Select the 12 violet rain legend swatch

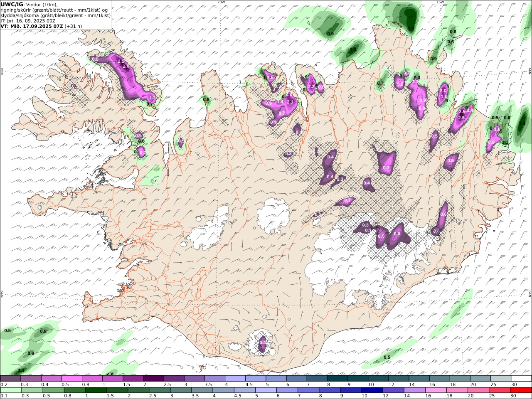click(x=393, y=390)
